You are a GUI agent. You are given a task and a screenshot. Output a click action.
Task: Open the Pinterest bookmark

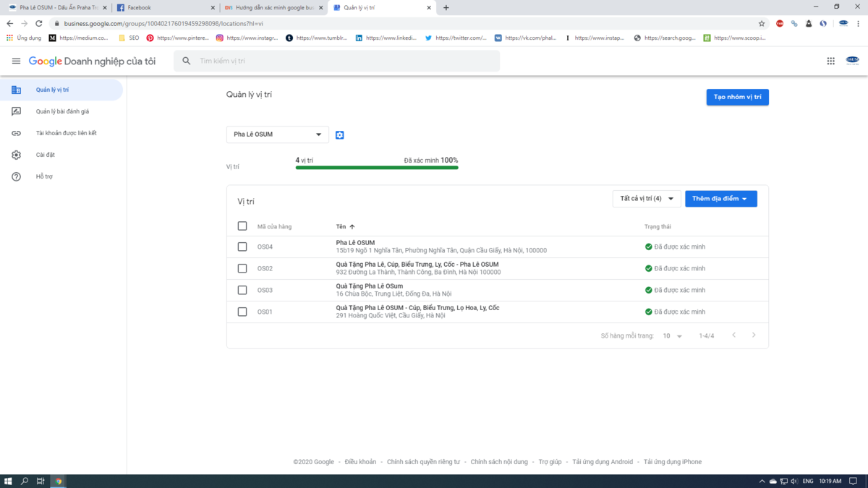(x=178, y=38)
